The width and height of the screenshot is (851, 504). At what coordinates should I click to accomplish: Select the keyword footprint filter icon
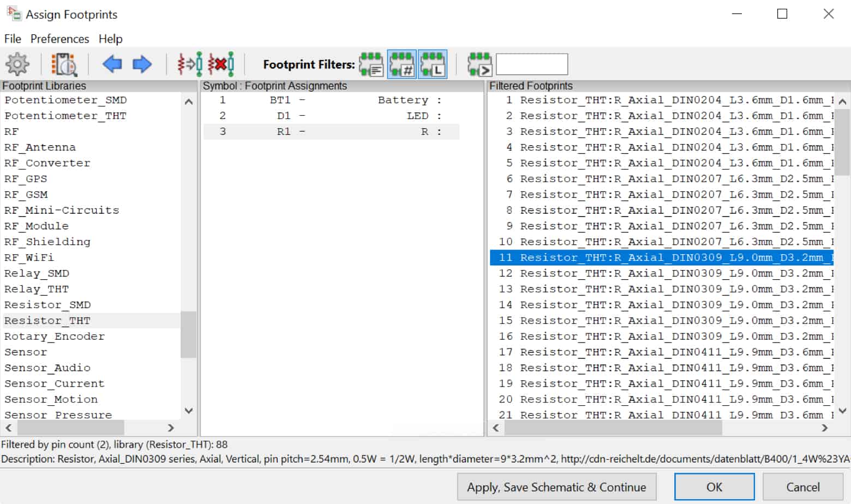click(371, 64)
